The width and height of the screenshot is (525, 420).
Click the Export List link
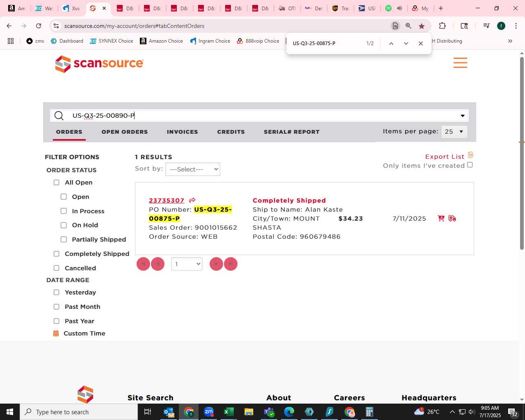(445, 157)
